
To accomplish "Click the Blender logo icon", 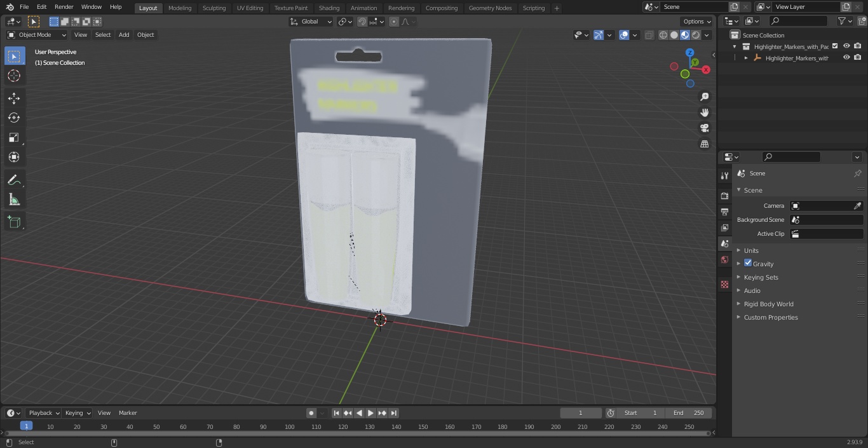I will click(10, 7).
